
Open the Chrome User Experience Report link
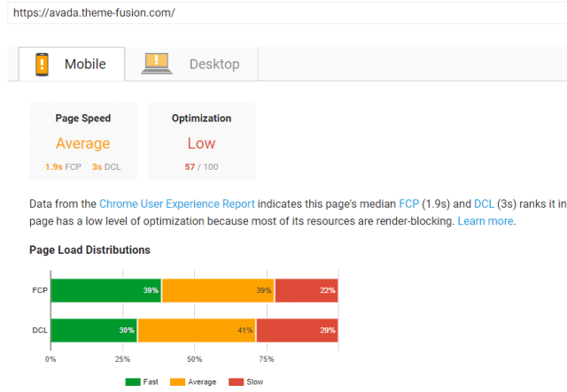pos(177,204)
